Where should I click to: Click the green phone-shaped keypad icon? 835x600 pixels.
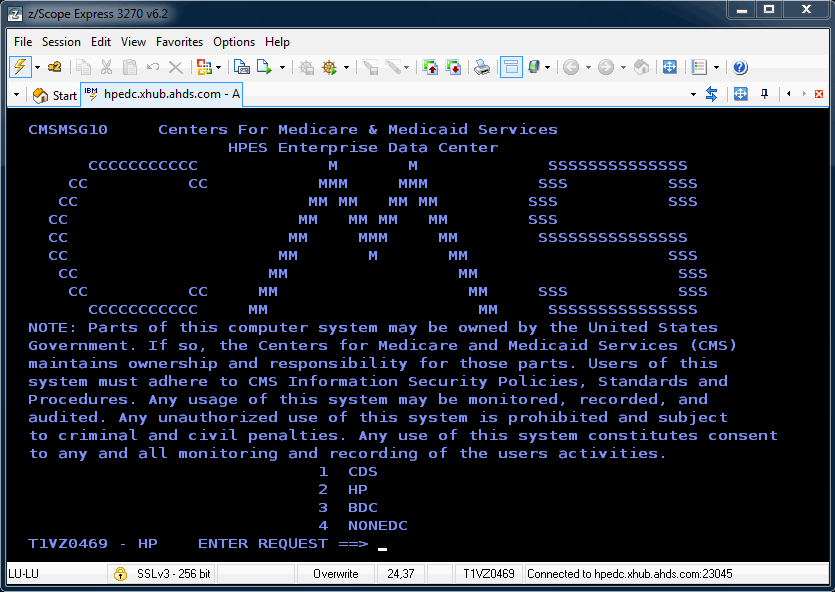[534, 67]
